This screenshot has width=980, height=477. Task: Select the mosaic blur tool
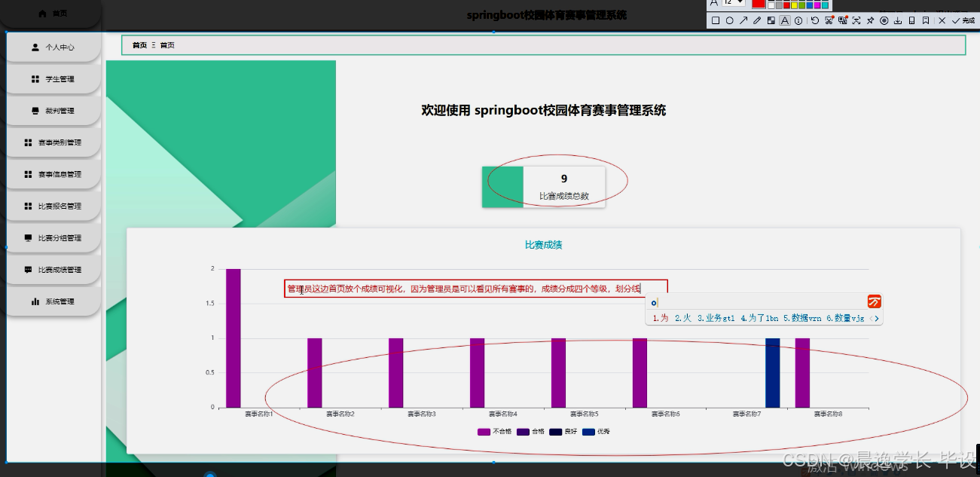[771, 20]
